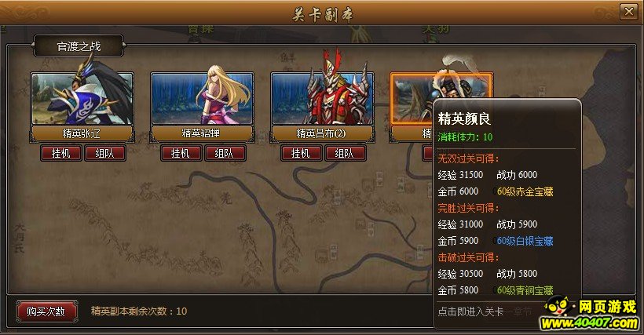Start 挂机 for 精英吕布(2) stage
This screenshot has height=335, width=644.
coord(301,153)
